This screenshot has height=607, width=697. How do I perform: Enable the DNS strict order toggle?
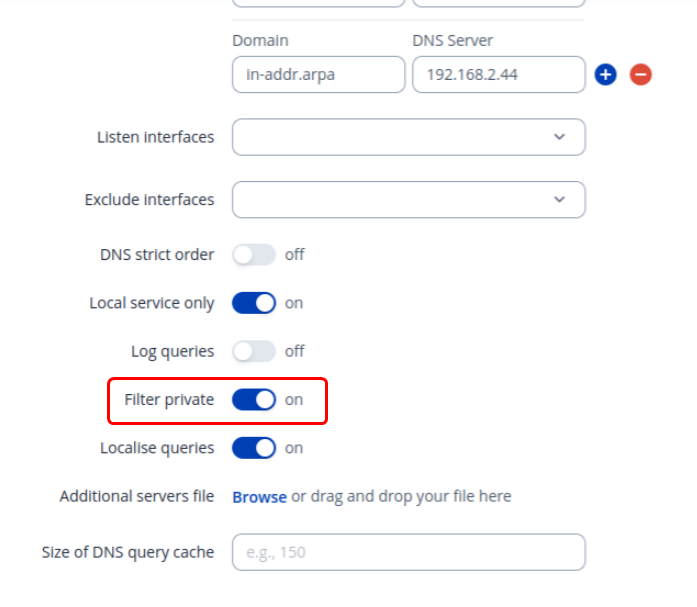[254, 255]
